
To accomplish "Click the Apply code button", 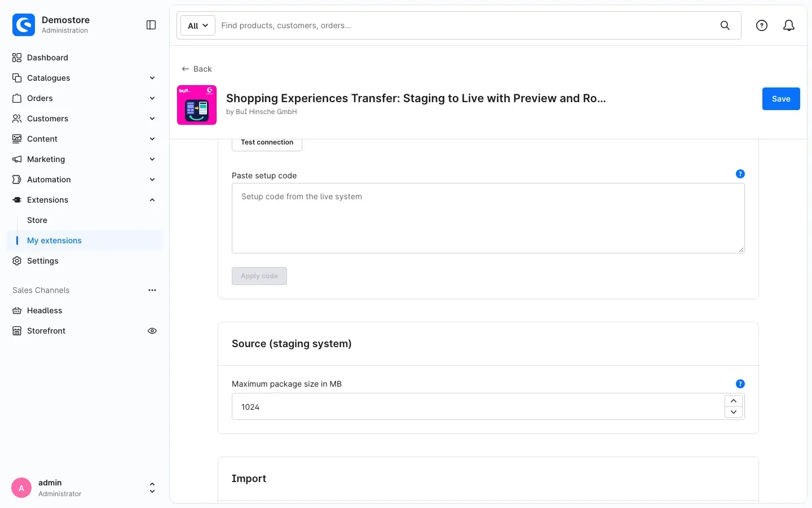I will coord(259,276).
